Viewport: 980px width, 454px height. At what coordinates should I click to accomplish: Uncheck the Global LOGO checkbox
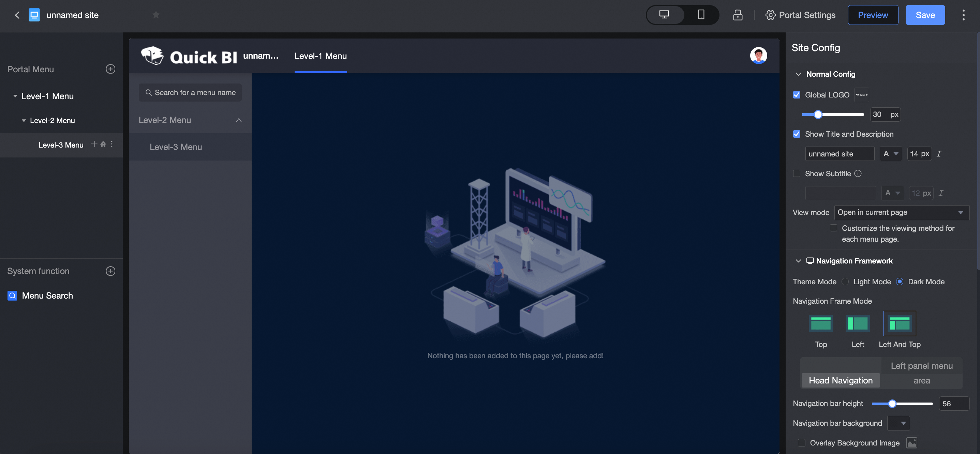[x=796, y=95]
